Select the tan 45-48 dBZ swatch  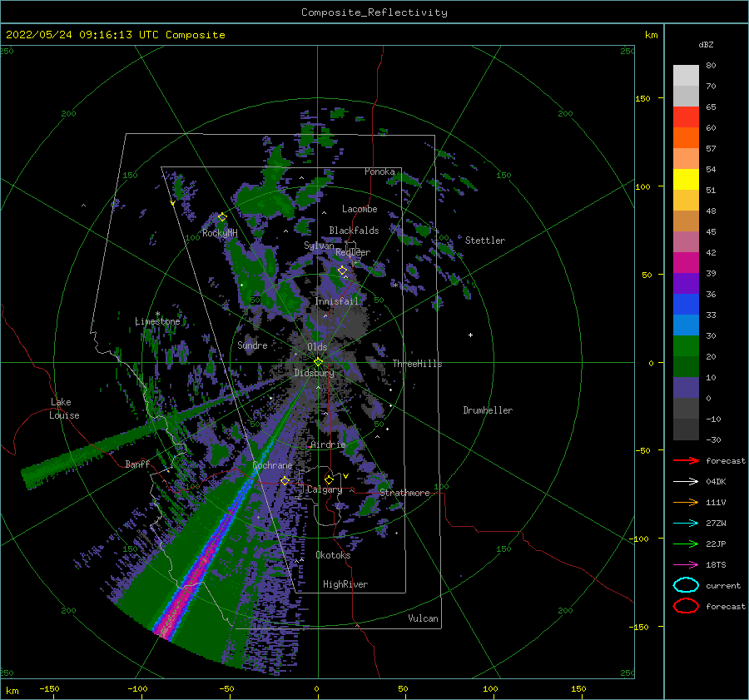pyautogui.click(x=686, y=221)
